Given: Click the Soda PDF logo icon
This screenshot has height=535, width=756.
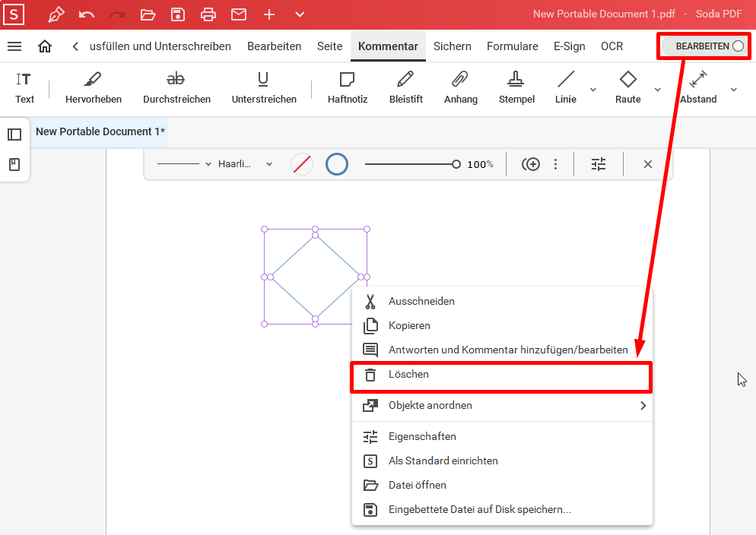Looking at the screenshot, I should [x=14, y=14].
